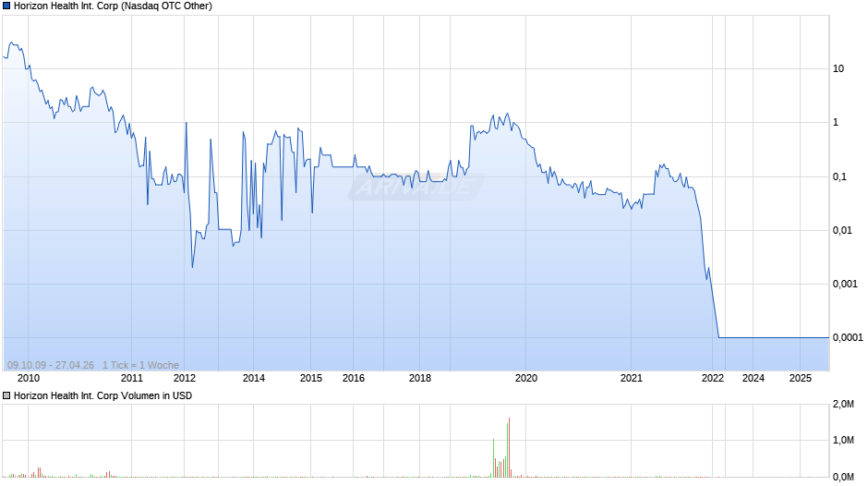Click the price axis label 0,0001

point(848,337)
